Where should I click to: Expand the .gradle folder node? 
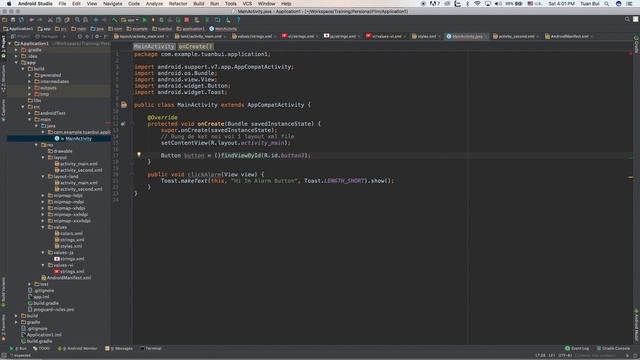coord(16,50)
